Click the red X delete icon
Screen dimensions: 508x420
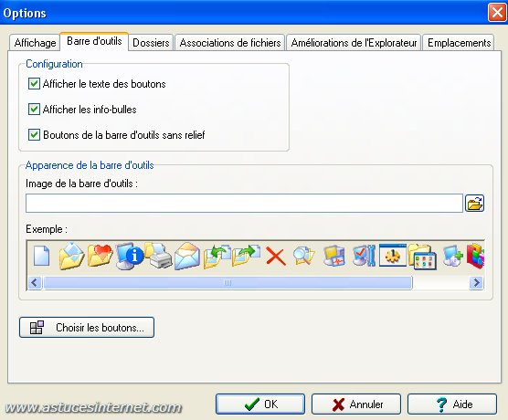coord(276,257)
